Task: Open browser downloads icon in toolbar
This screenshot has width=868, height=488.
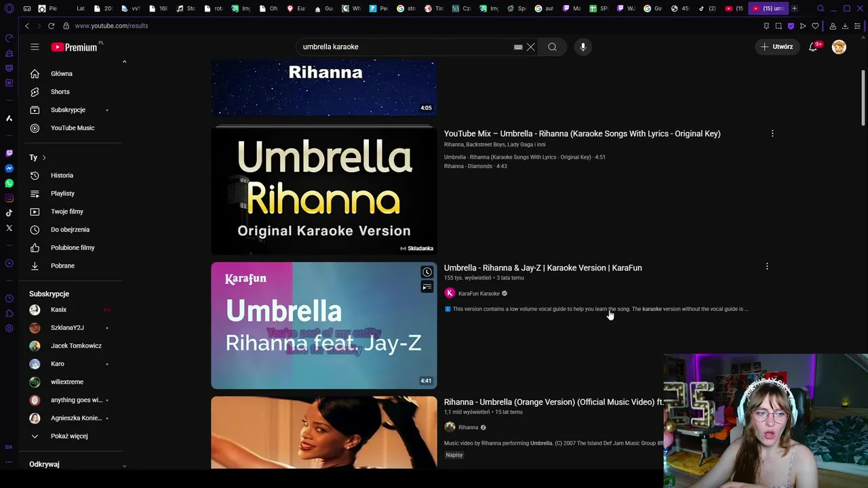Action: click(845, 26)
